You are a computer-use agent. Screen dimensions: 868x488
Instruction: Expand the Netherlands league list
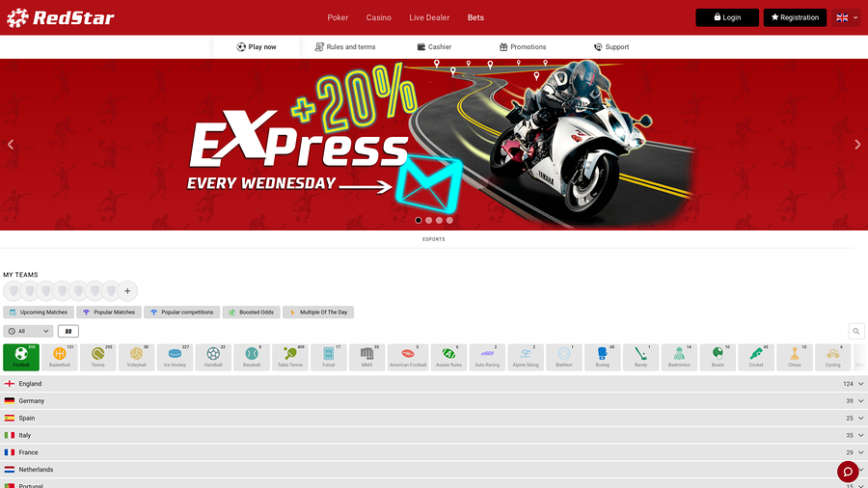pos(434,469)
